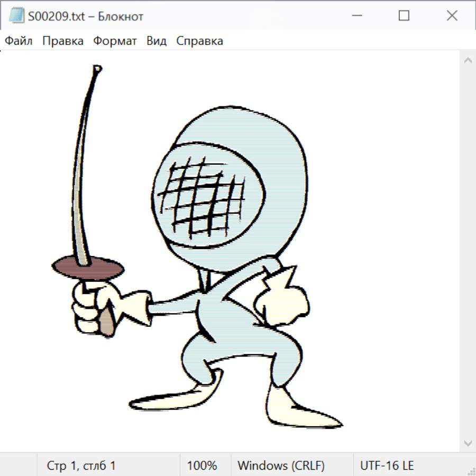This screenshot has height=476, width=476.
Task: Open the Файл menu
Action: tap(19, 41)
